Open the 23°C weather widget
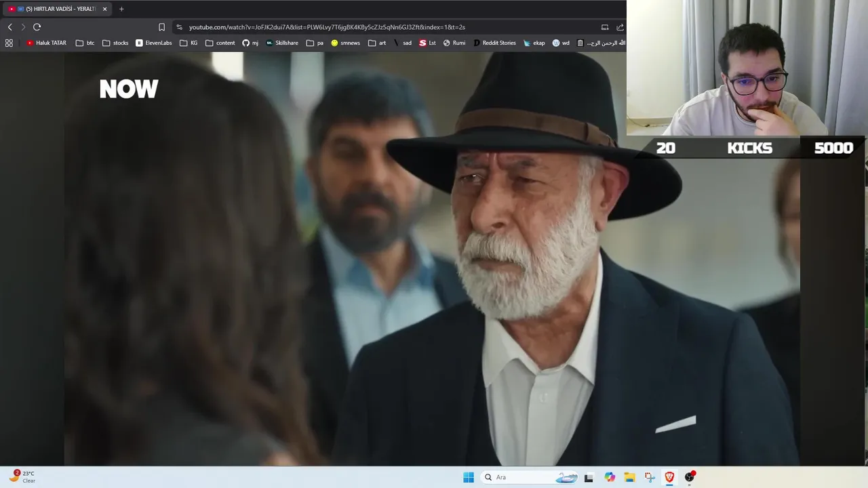The image size is (868, 488). pyautogui.click(x=22, y=477)
